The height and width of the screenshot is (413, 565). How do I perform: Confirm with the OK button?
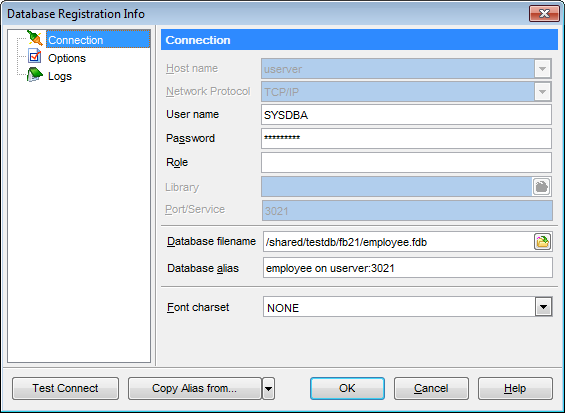click(x=347, y=388)
